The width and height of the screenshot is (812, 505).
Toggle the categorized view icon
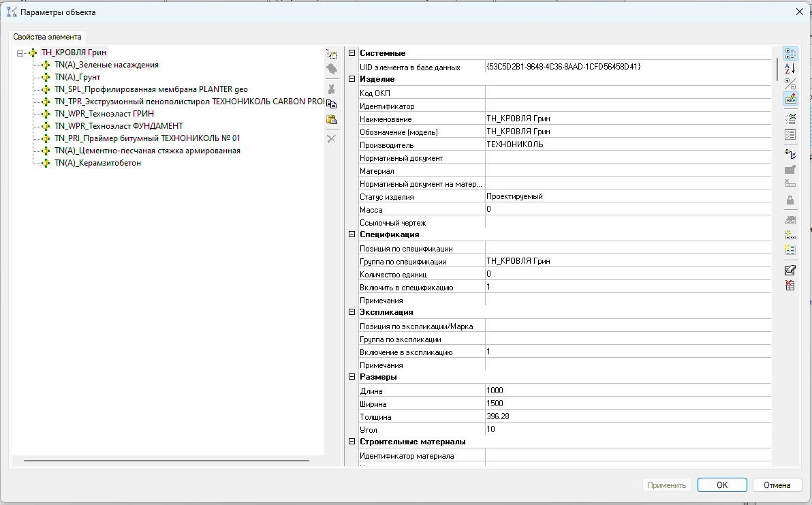[x=790, y=54]
